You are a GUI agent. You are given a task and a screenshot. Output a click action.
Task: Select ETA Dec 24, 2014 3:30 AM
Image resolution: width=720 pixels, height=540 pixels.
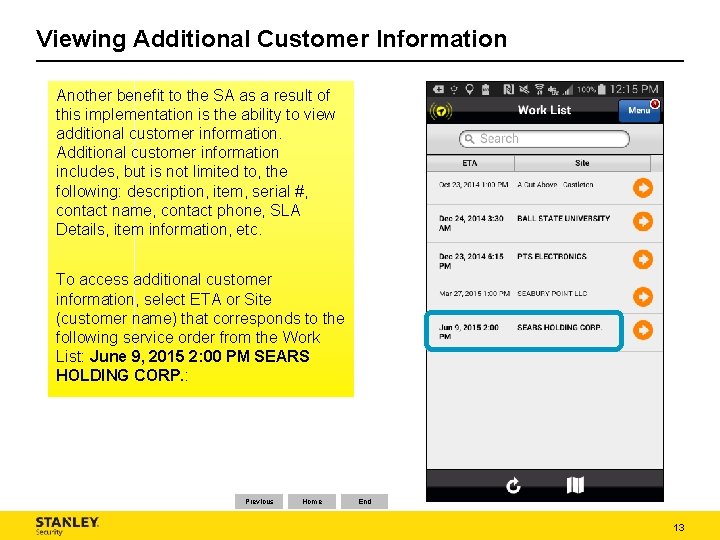[x=471, y=223]
